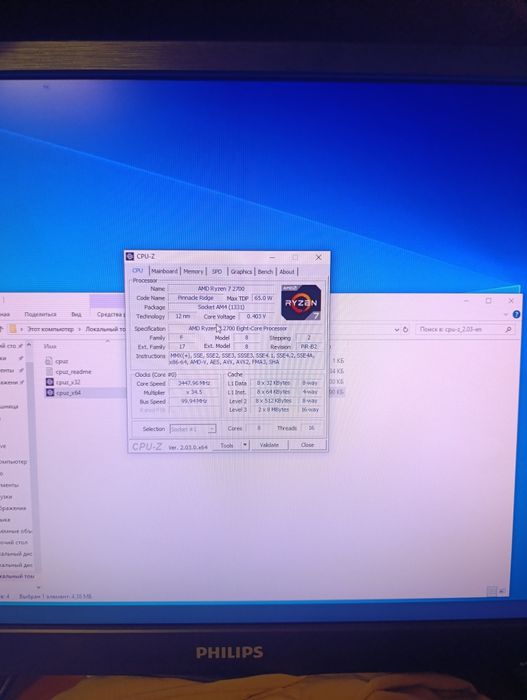Switch to the Graphics tab

pos(241,271)
